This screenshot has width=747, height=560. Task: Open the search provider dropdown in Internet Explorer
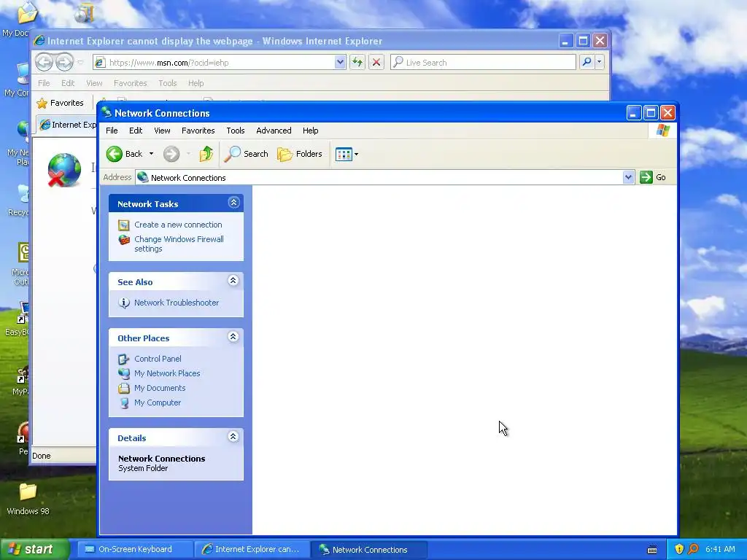[600, 62]
